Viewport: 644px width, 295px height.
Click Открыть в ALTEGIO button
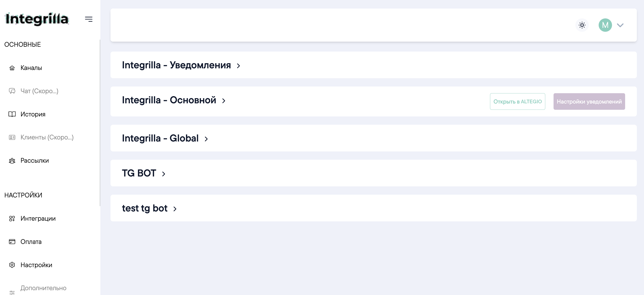tap(517, 101)
